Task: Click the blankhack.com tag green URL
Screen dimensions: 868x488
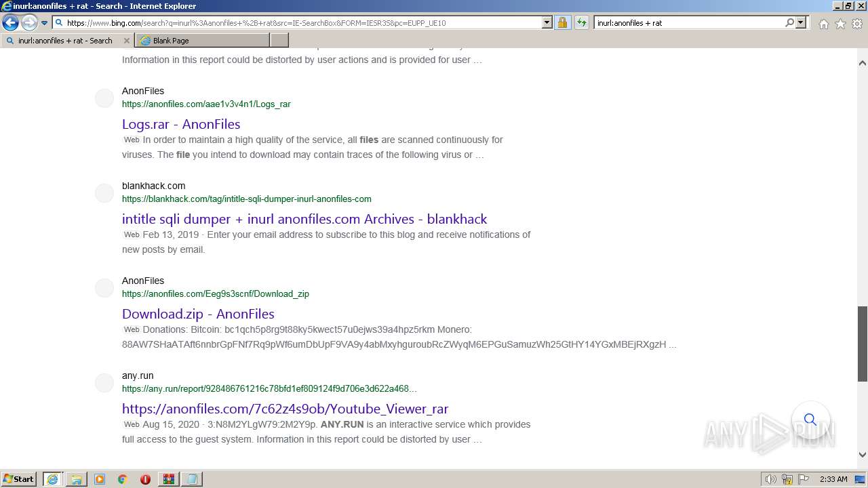Action: point(247,199)
